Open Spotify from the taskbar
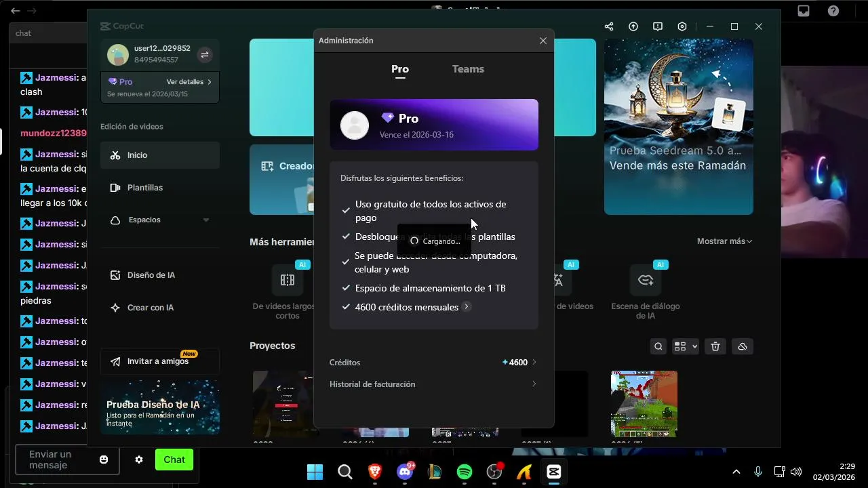The width and height of the screenshot is (868, 488). click(x=465, y=472)
